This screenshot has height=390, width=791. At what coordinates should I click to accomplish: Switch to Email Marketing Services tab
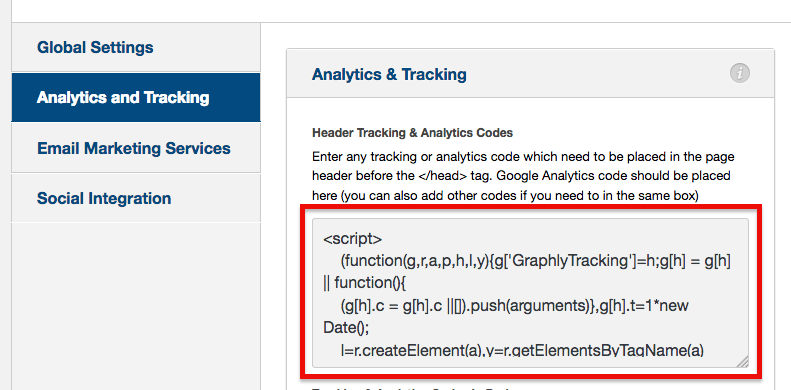click(x=136, y=148)
